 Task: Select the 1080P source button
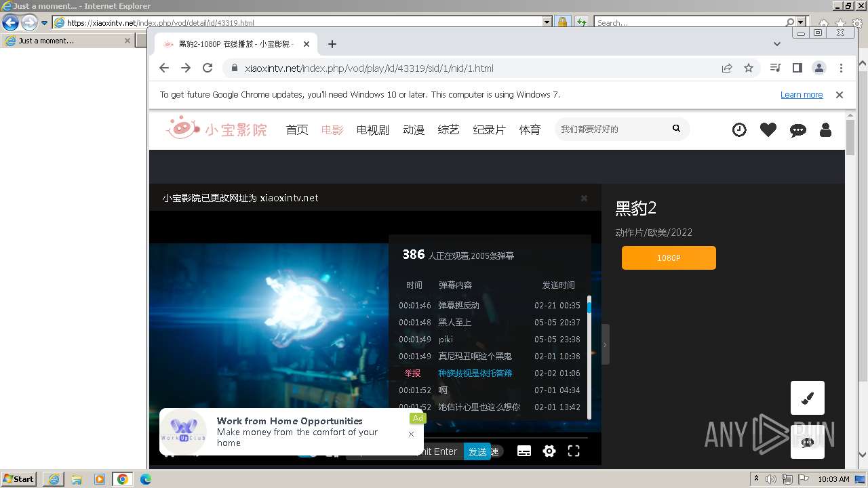coord(669,258)
